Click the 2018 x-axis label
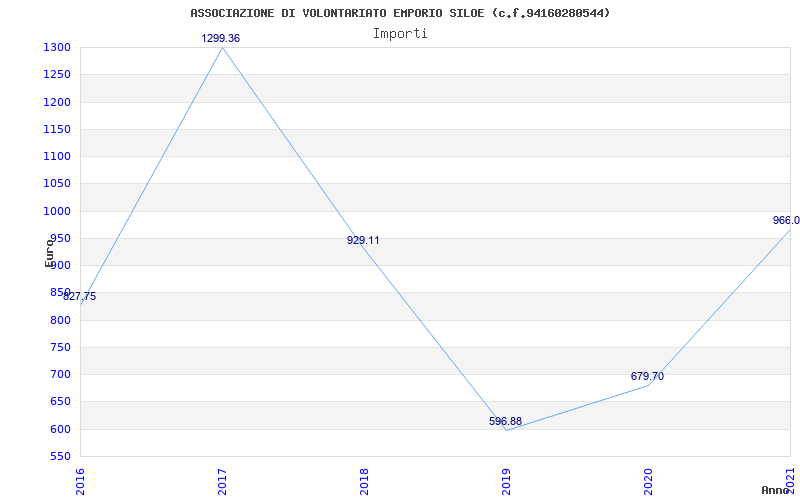 click(x=364, y=481)
